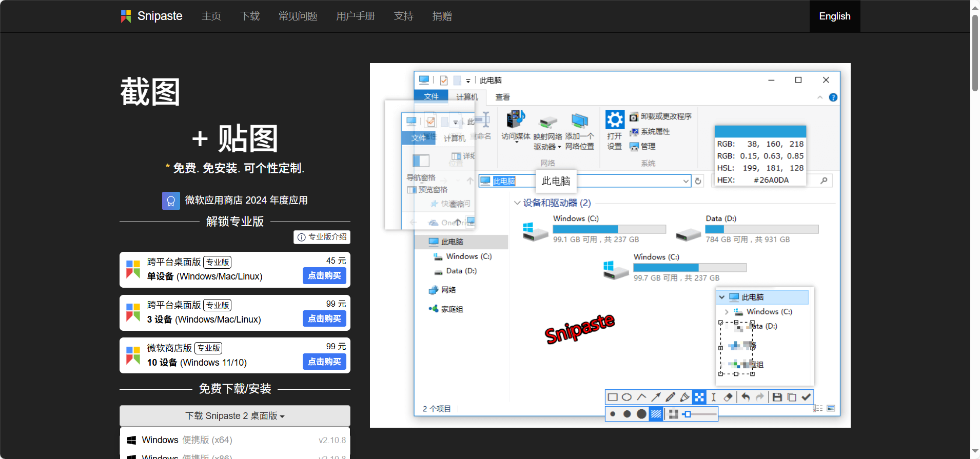The image size is (980, 459).
Task: Click the blue color swatch in the color picker panel
Action: (760, 131)
